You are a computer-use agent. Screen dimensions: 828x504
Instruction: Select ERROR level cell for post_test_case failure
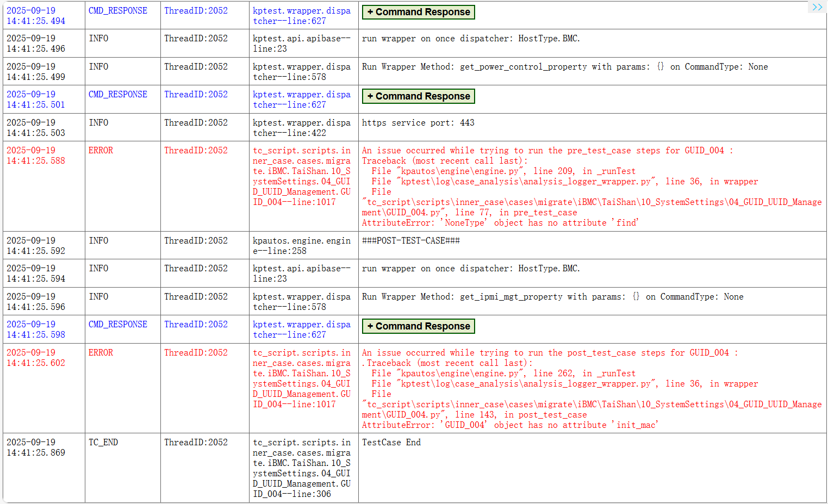tap(101, 353)
